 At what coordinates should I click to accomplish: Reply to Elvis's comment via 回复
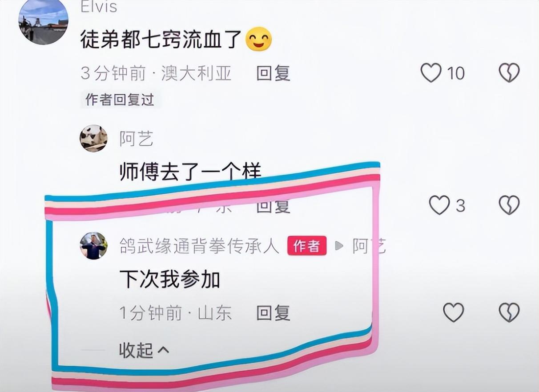(x=273, y=73)
